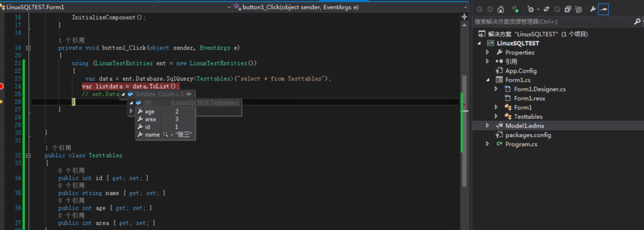Toggle the Preview Selected Items button
Screen dimensions: 644x230
[604, 9]
